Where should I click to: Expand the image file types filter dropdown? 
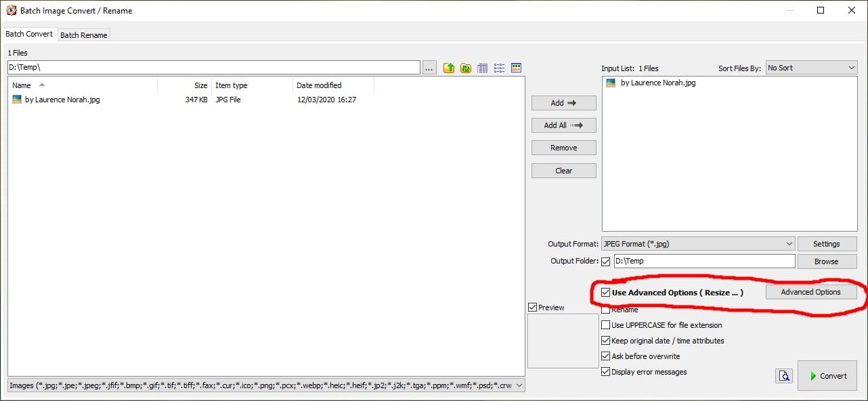click(519, 385)
